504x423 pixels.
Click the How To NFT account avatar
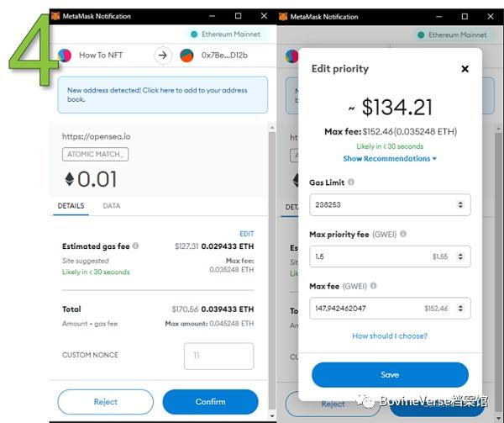pyautogui.click(x=65, y=56)
